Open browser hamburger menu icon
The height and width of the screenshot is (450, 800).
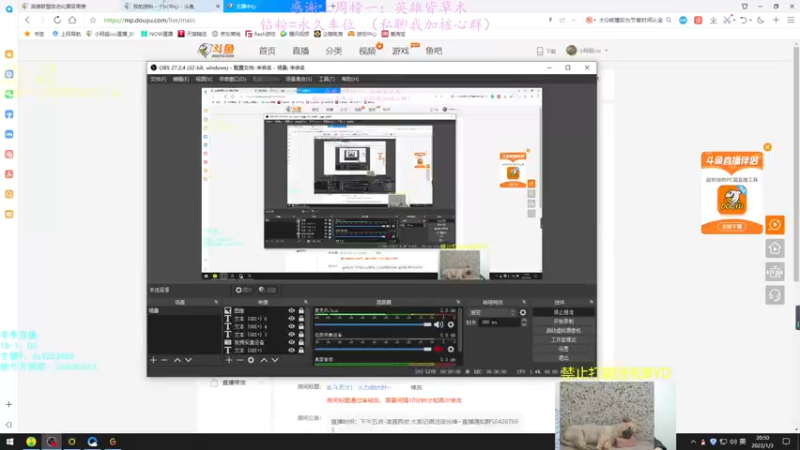point(790,20)
